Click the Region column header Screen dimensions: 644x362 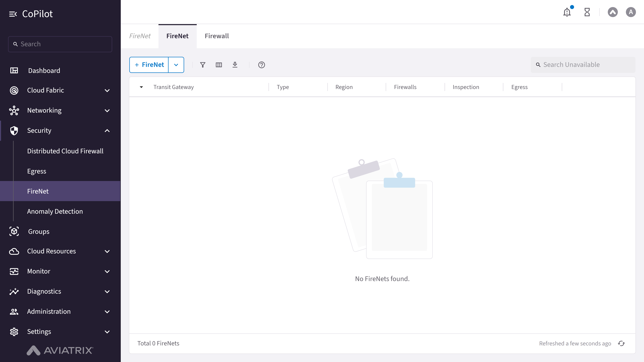pos(344,87)
